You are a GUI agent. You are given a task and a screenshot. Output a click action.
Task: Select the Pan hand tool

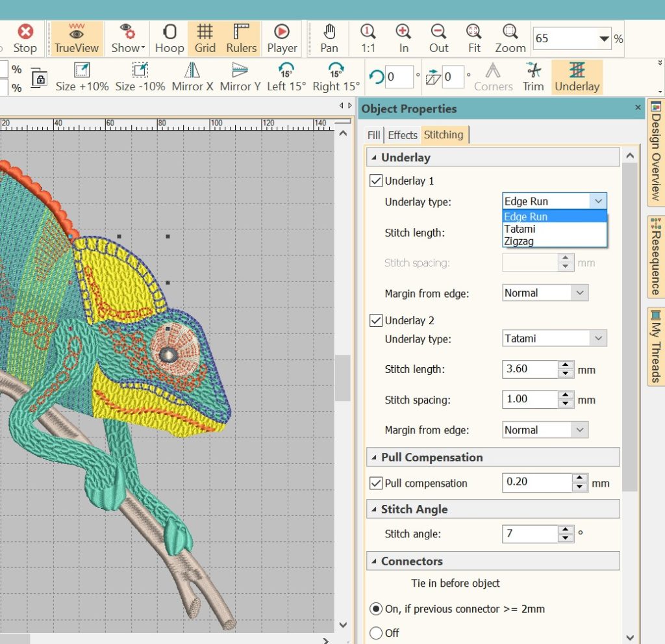329,38
